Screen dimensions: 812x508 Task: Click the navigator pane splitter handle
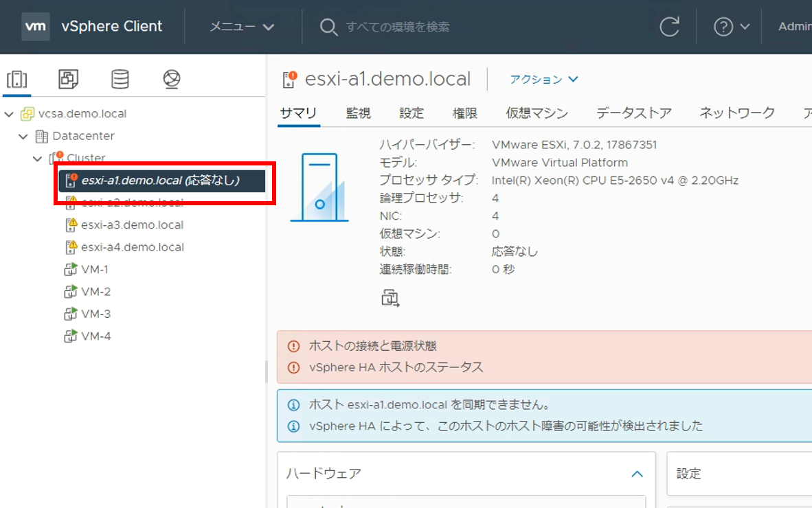pyautogui.click(x=267, y=371)
